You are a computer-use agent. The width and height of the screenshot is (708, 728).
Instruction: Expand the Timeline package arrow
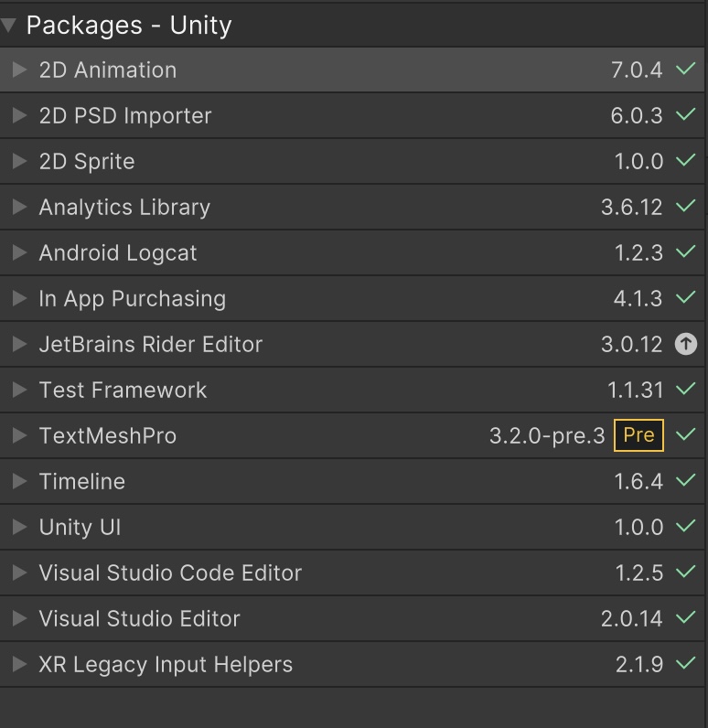[19, 481]
